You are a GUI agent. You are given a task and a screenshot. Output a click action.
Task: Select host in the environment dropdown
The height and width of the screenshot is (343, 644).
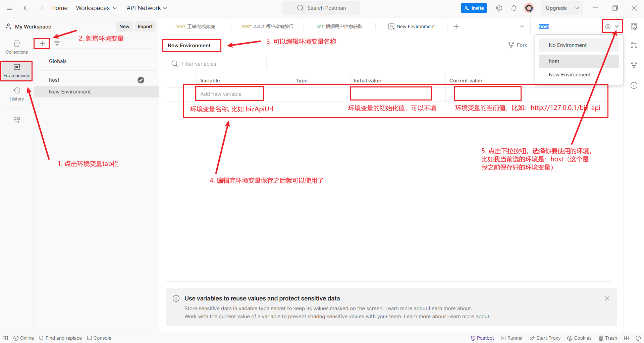579,61
